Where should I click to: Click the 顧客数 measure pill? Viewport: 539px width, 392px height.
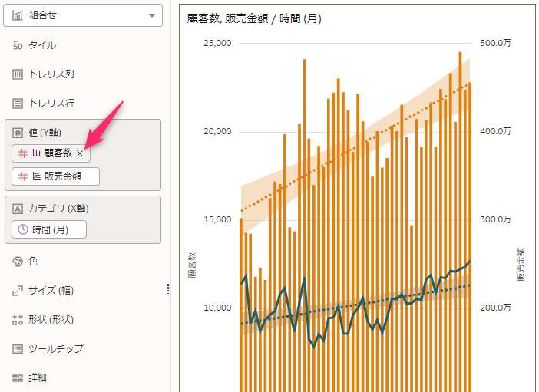(x=51, y=153)
